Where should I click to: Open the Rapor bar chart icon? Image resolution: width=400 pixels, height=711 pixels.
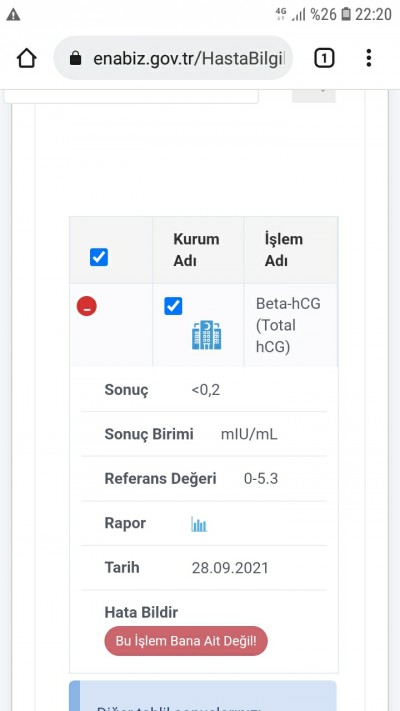[199, 524]
